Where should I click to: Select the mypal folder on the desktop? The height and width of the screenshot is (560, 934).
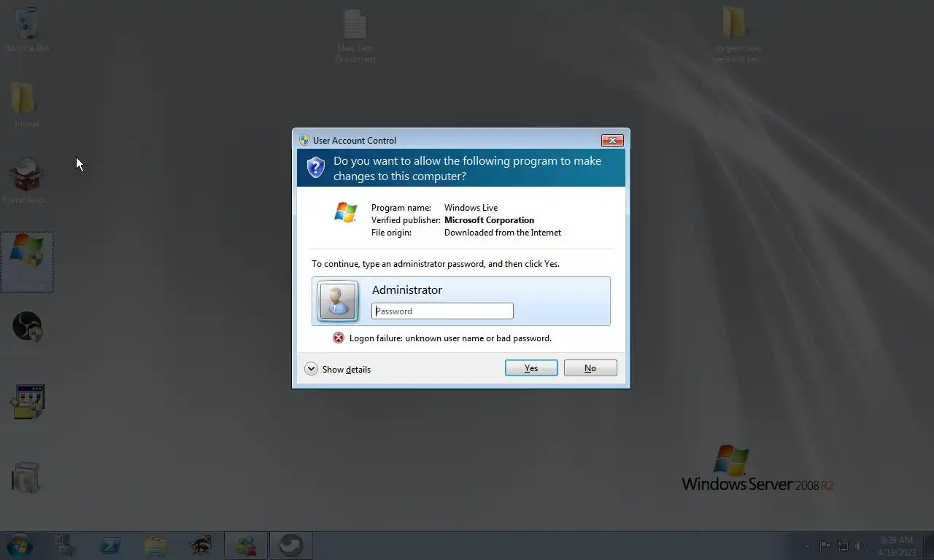click(x=24, y=105)
